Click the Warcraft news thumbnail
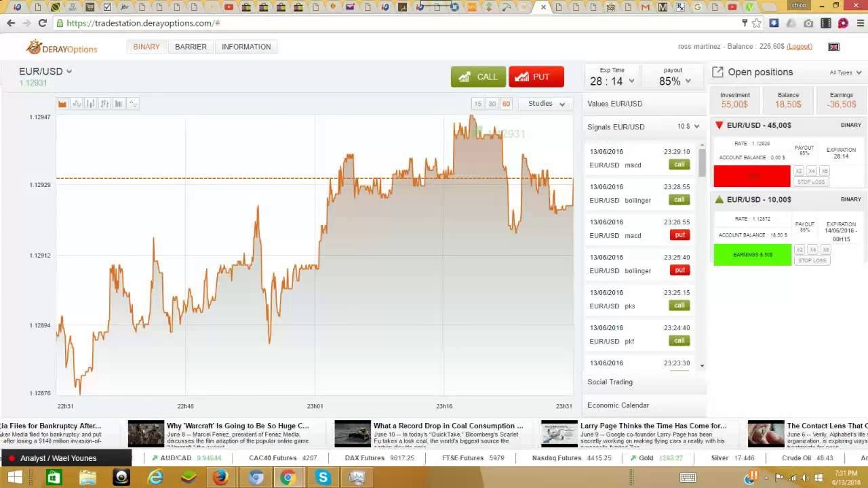 [146, 434]
